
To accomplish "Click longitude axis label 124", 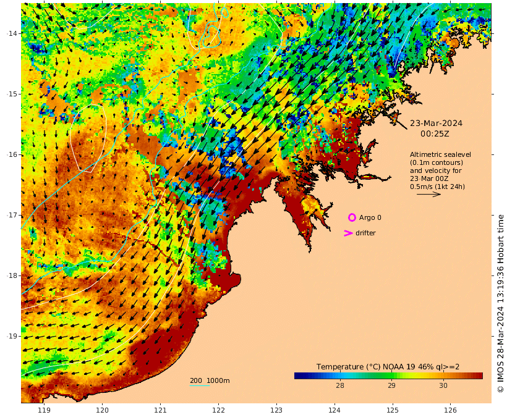I will pyautogui.click(x=334, y=410).
